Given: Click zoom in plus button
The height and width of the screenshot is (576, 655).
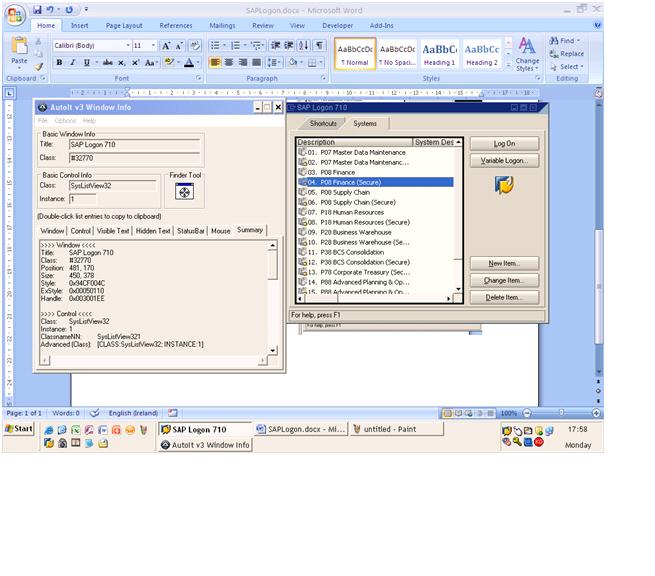Looking at the screenshot, I should [x=596, y=413].
